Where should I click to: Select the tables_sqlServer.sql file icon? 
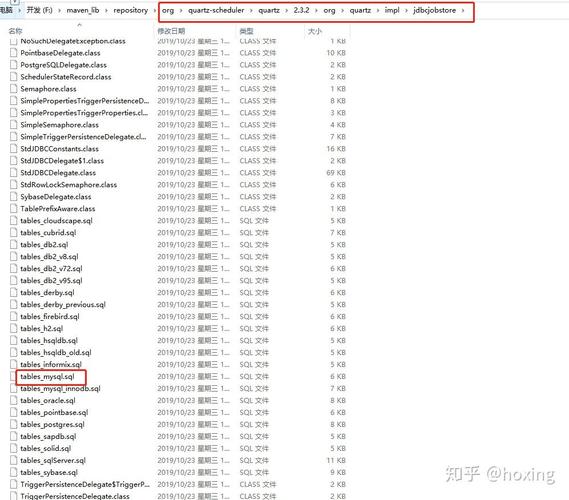tap(14, 460)
